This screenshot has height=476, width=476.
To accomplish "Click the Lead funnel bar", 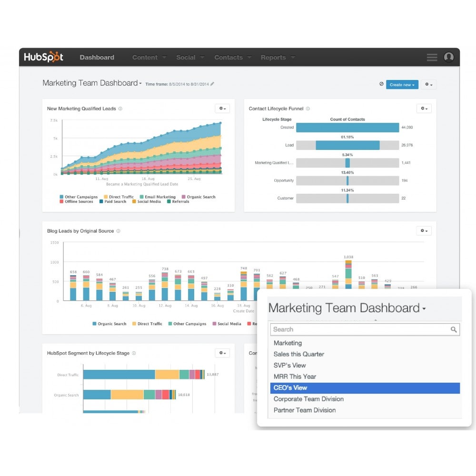I will (x=347, y=145).
